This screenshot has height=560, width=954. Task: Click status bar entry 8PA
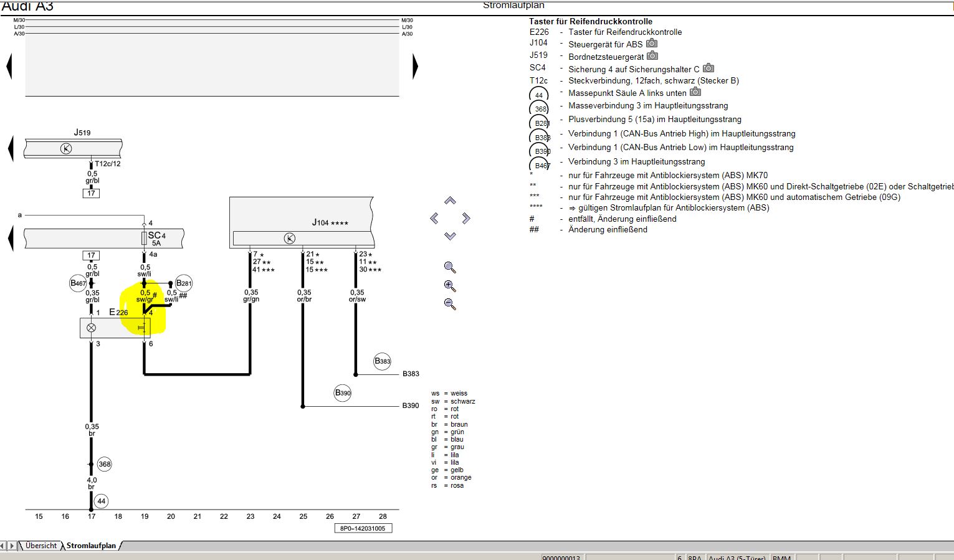(x=694, y=557)
